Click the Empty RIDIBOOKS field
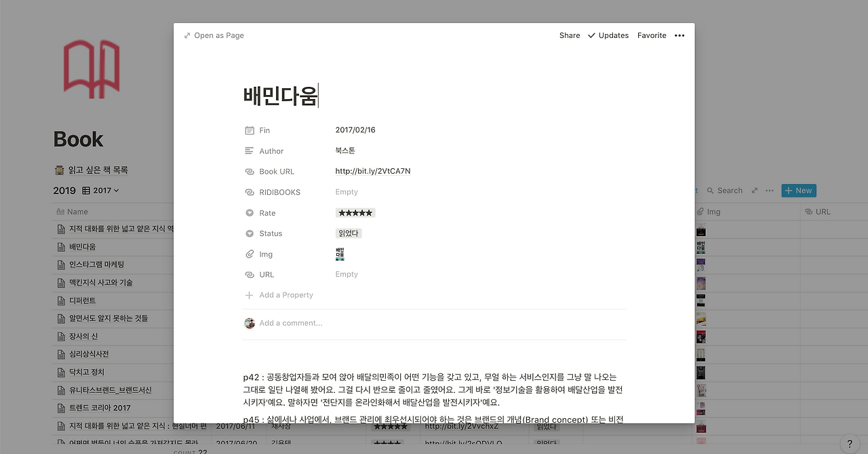This screenshot has height=454, width=868. click(347, 192)
